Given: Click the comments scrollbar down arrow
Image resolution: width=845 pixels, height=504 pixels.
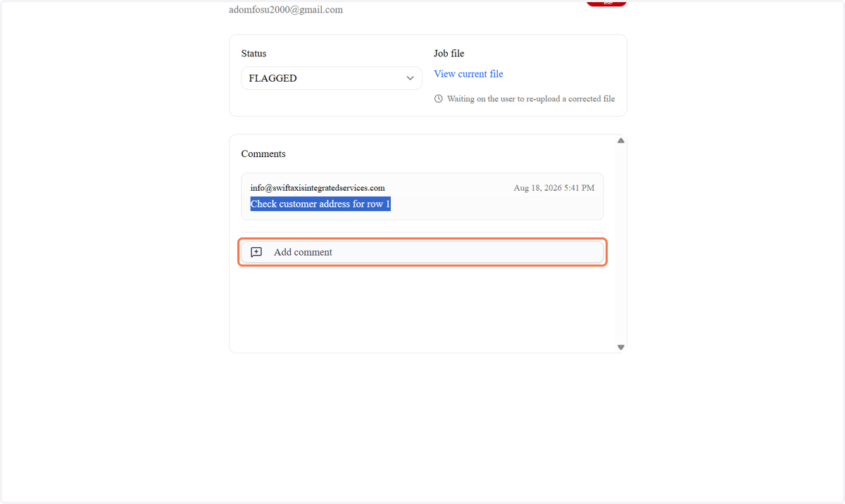Looking at the screenshot, I should pos(621,347).
